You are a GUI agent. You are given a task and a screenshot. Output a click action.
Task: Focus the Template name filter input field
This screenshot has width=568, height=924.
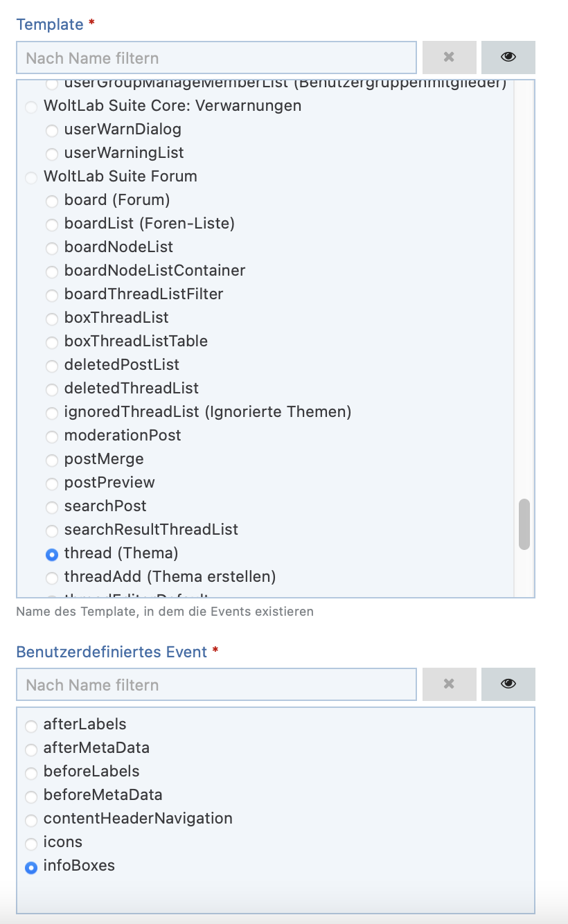click(x=217, y=57)
